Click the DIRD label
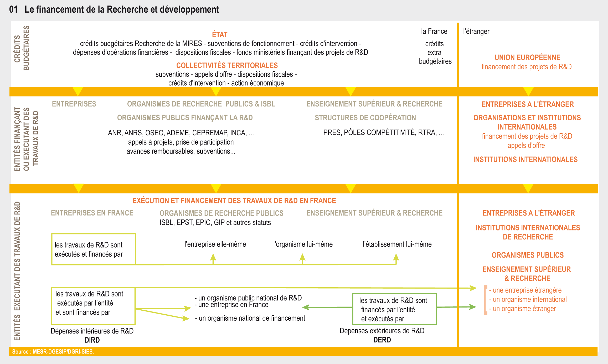The width and height of the screenshot is (608, 364). (x=92, y=340)
